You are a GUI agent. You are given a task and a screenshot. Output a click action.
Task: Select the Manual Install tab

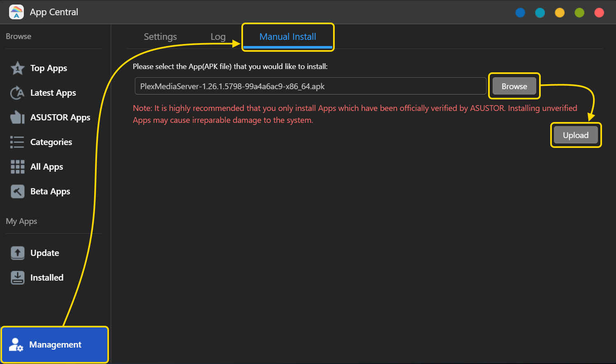point(288,37)
